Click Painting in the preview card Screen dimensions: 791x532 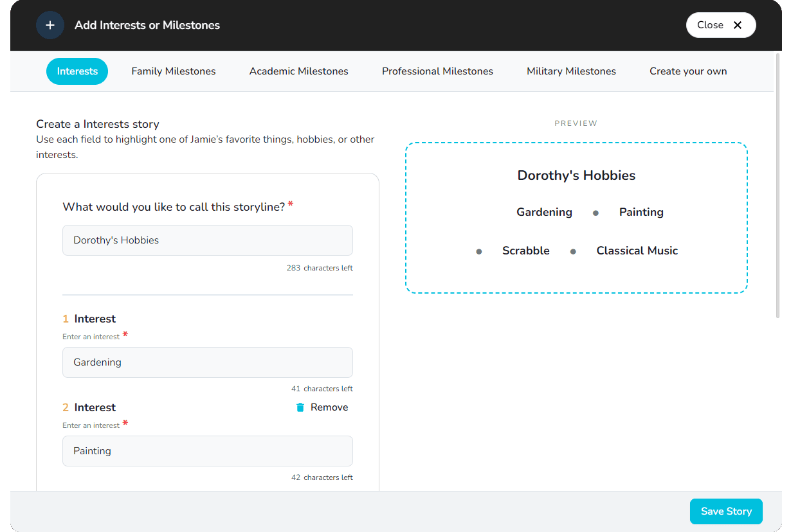click(x=641, y=212)
